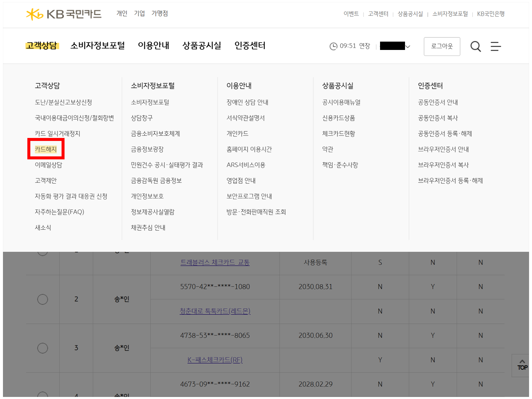Switch to 기업 site section
This screenshot has width=532, height=399.
(139, 13)
